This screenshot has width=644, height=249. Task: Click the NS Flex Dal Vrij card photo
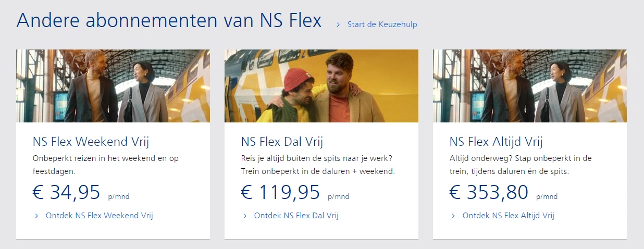point(321,86)
